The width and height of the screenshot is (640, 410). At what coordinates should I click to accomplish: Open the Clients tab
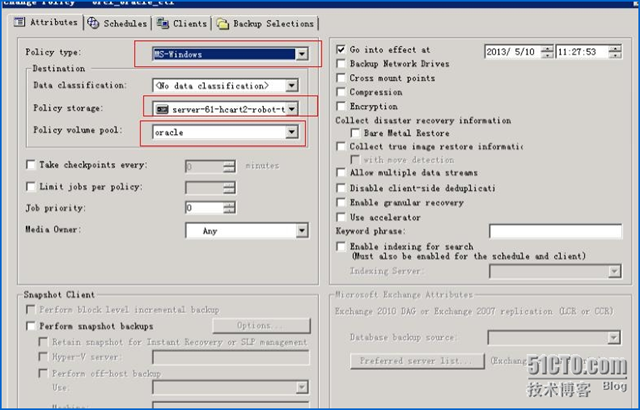pos(182,24)
